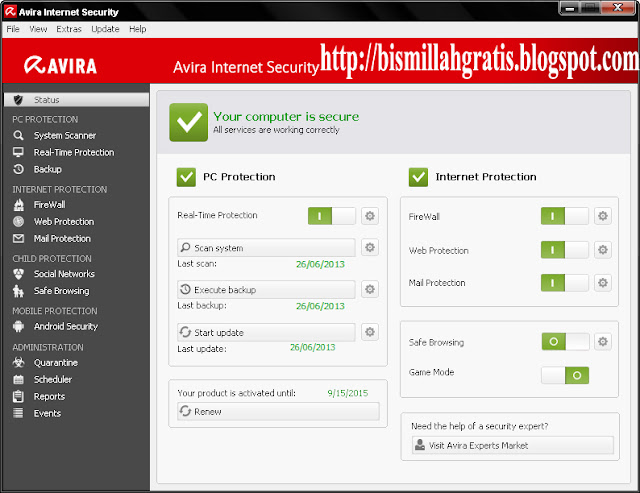Click 'Your computer is secure' heading
The width and height of the screenshot is (640, 493).
286,117
